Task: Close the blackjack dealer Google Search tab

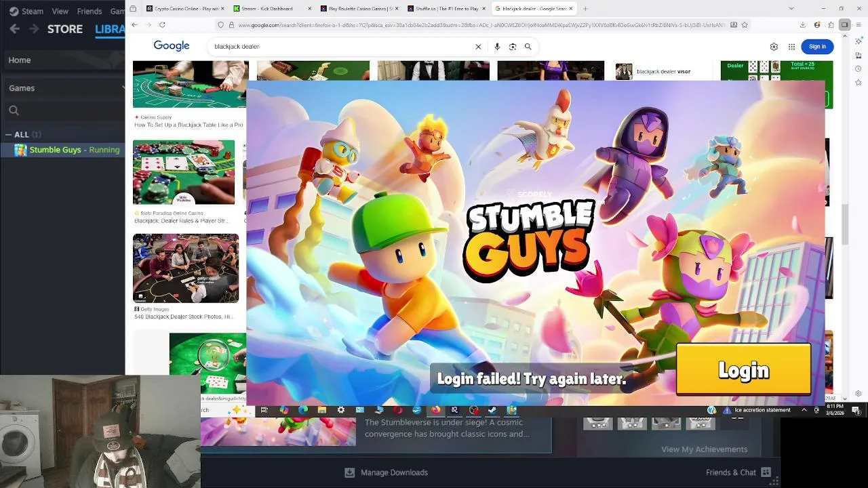Action: tap(571, 9)
